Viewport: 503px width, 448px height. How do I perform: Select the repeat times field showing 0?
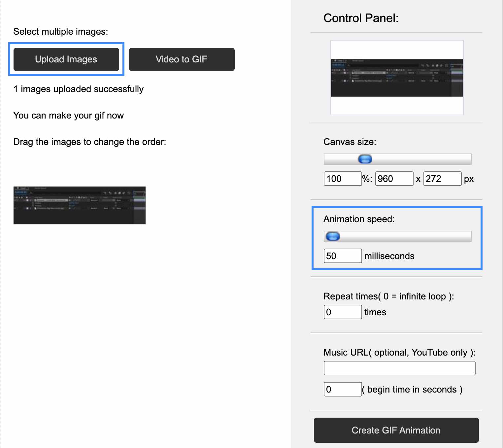click(x=343, y=312)
